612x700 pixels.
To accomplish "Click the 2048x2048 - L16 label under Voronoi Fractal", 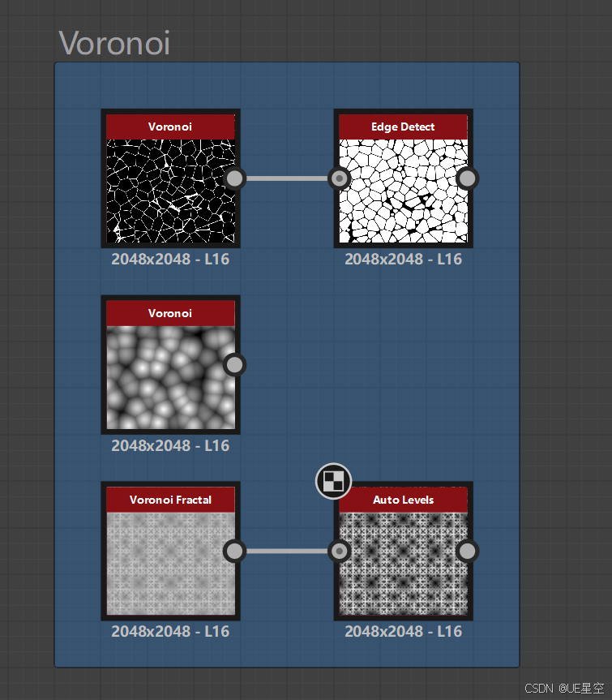I will point(170,631).
